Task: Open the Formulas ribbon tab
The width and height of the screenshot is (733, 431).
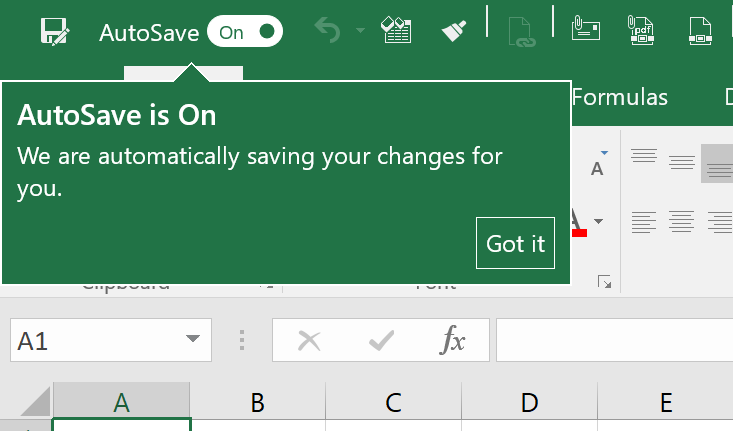Action: (x=620, y=97)
